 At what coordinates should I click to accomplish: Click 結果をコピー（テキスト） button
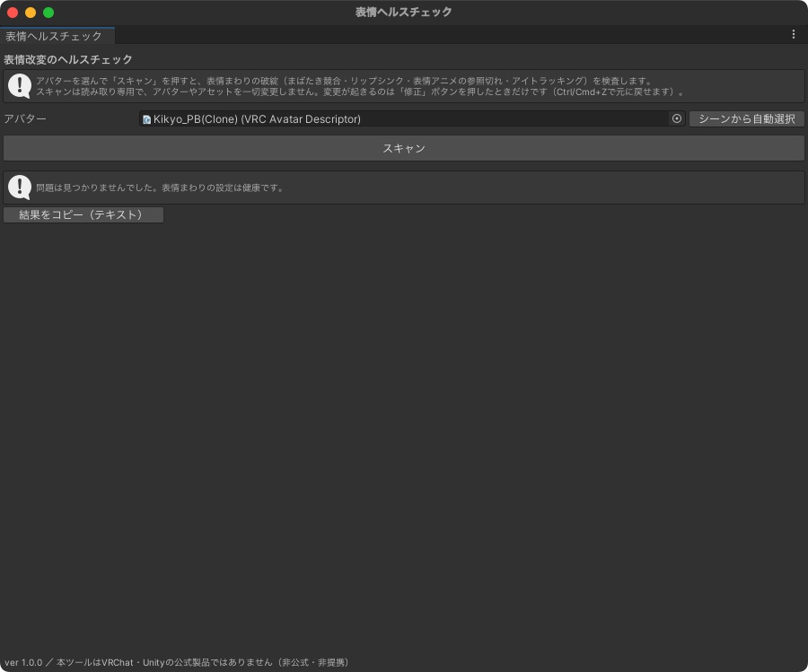pos(83,214)
